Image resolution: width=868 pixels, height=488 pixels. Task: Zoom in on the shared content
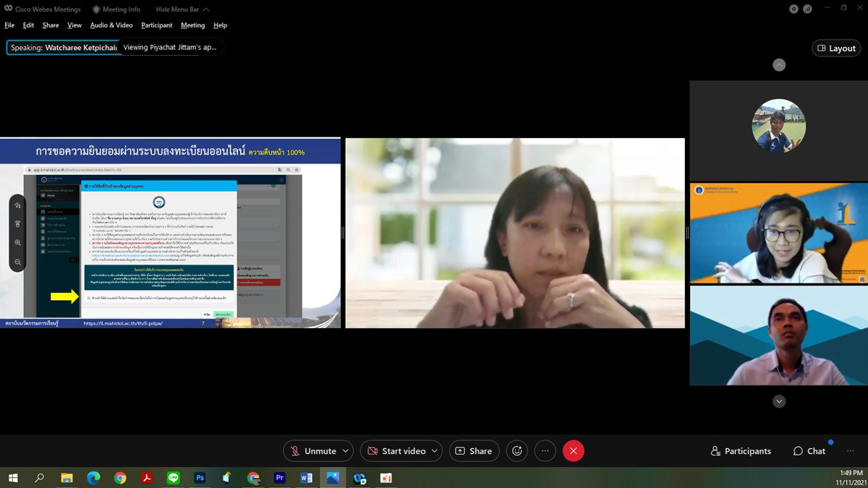coord(18,243)
